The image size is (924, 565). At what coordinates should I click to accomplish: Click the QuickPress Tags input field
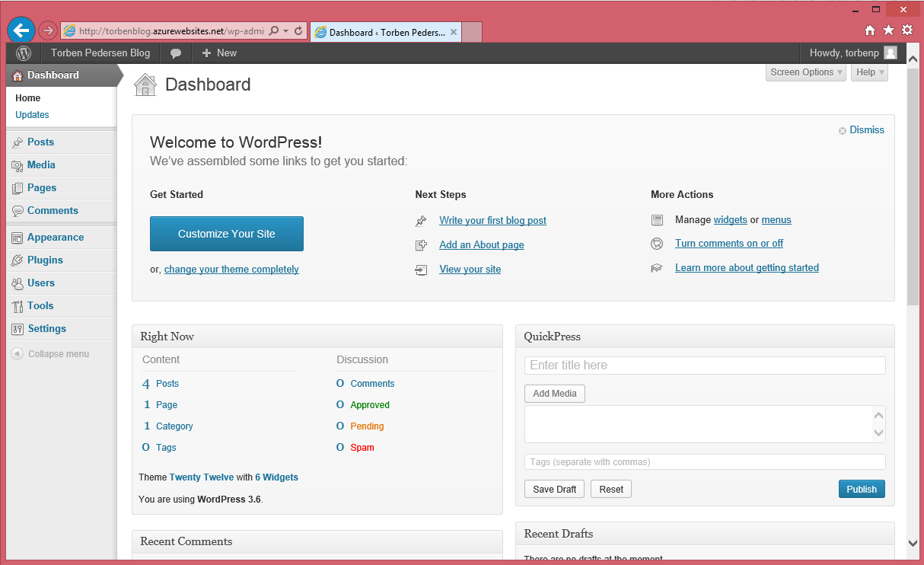coord(705,462)
